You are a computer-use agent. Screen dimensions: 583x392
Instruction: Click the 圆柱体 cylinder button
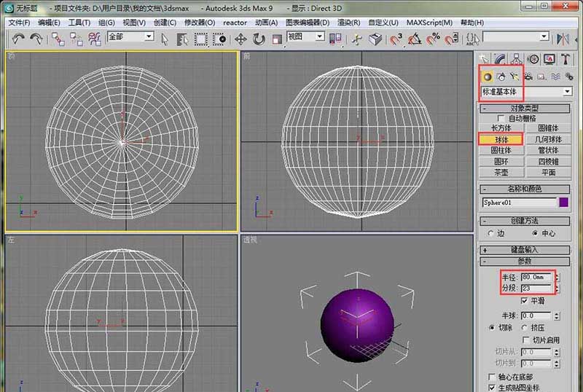click(x=501, y=150)
